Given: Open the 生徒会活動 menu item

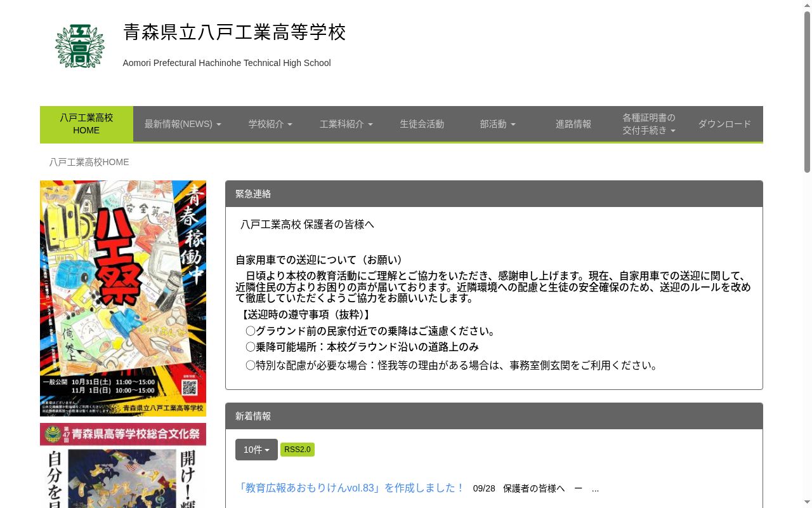Looking at the screenshot, I should [422, 124].
